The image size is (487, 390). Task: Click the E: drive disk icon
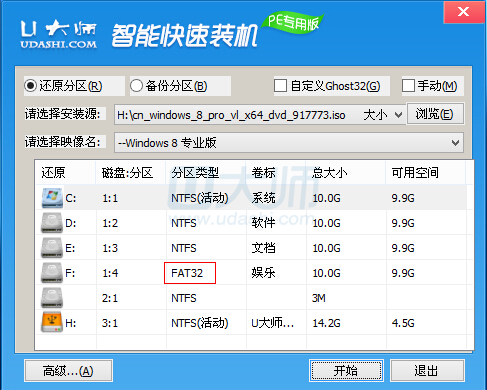click(x=52, y=248)
